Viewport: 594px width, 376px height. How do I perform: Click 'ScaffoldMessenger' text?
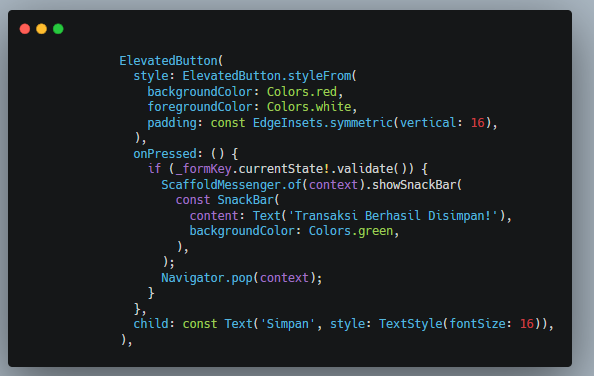[221, 185]
